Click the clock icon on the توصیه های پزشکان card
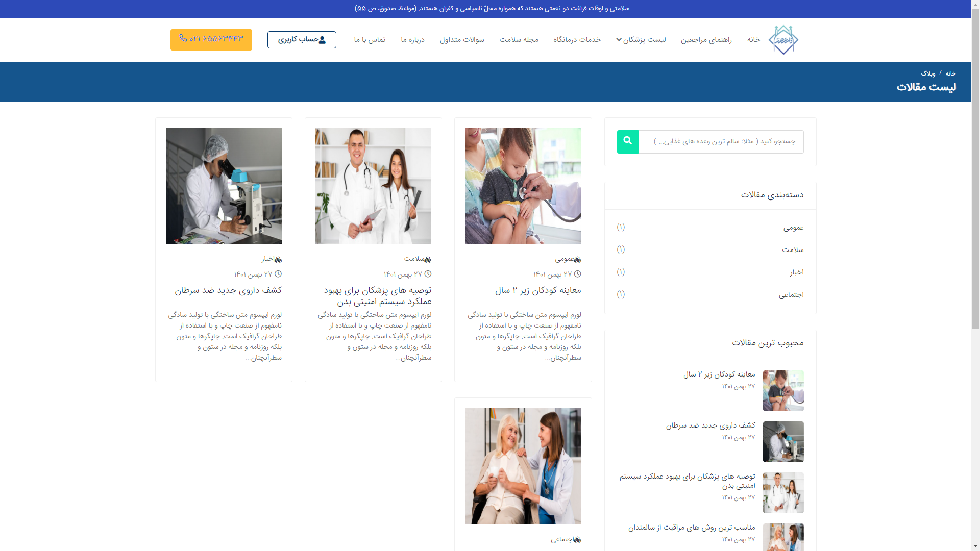 (x=428, y=274)
